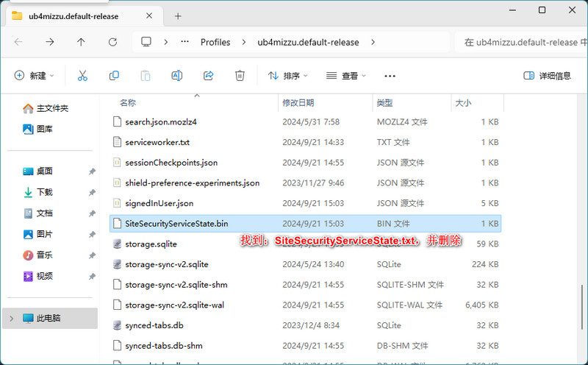Select file storage-sync-v2.sqlite-wal

click(305, 305)
